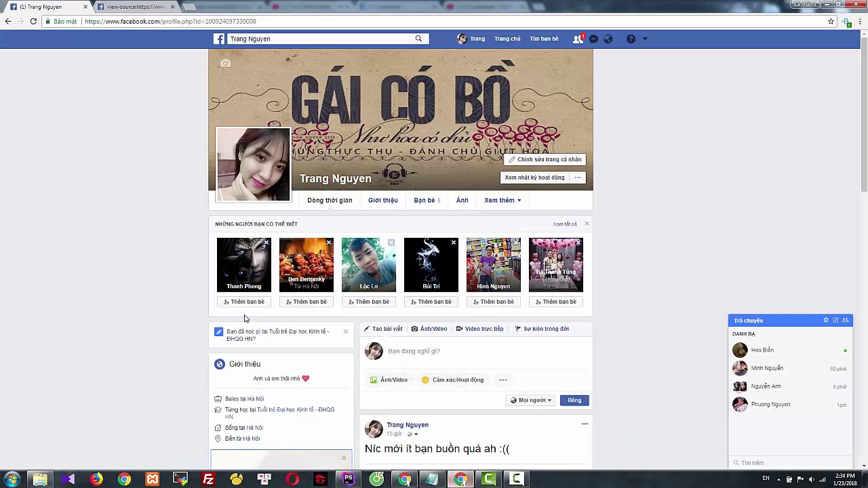Open the help question mark icon
Image resolution: width=868 pixels, height=488 pixels.
pyautogui.click(x=631, y=39)
